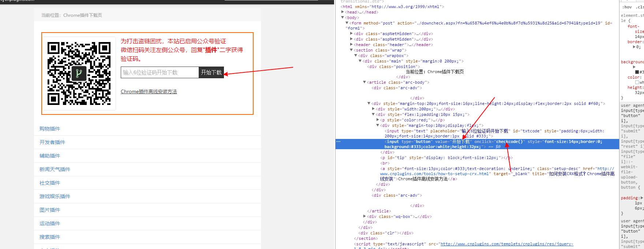Collapse the article class="arc-body" node
Image resolution: width=644 pixels, height=249 pixels.
(364, 82)
